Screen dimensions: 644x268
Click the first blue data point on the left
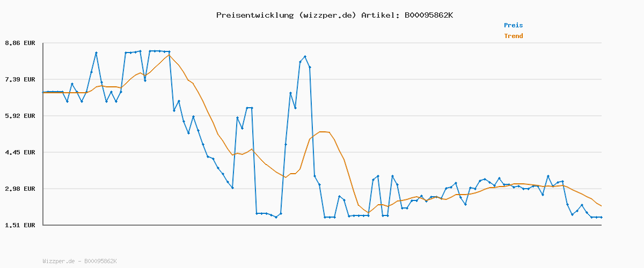43,92
